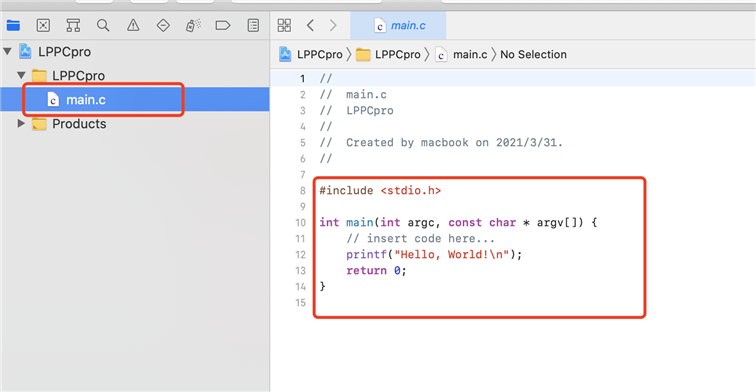Image resolution: width=756 pixels, height=392 pixels.
Task: Open the No Selection symbol menu
Action: [x=533, y=54]
